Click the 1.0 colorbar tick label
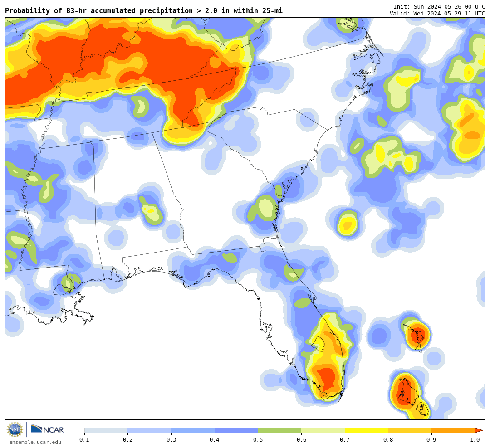Image resolution: width=490 pixels, height=448 pixels. [475, 439]
